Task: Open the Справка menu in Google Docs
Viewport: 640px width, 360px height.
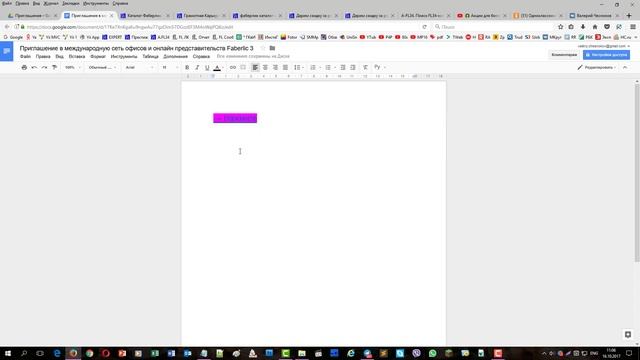Action: coord(201,56)
